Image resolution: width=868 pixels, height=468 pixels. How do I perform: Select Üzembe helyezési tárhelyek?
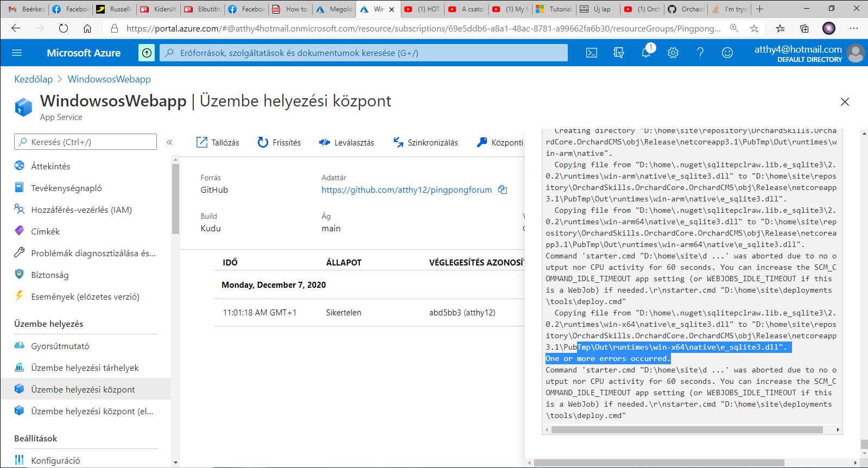[x=86, y=368]
